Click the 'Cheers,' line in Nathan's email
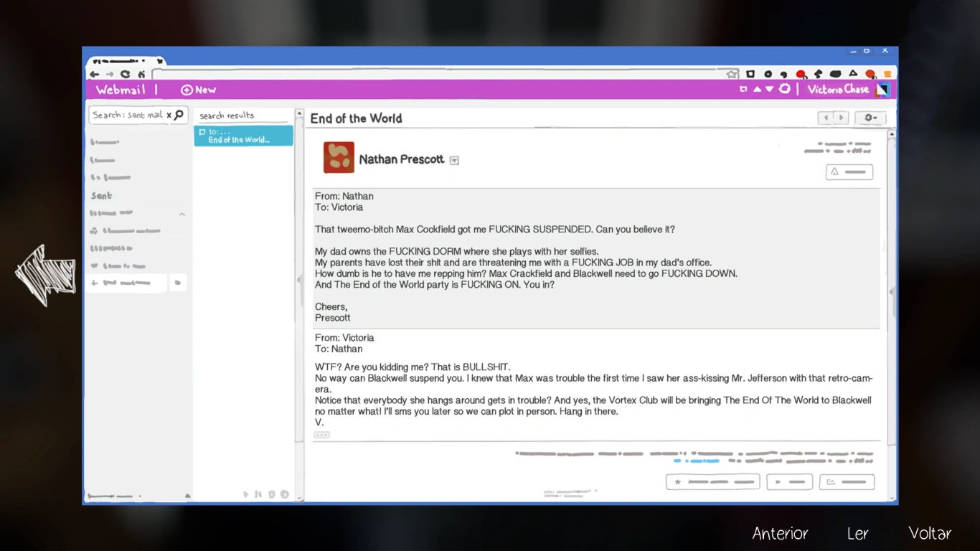980x551 pixels. 332,307
